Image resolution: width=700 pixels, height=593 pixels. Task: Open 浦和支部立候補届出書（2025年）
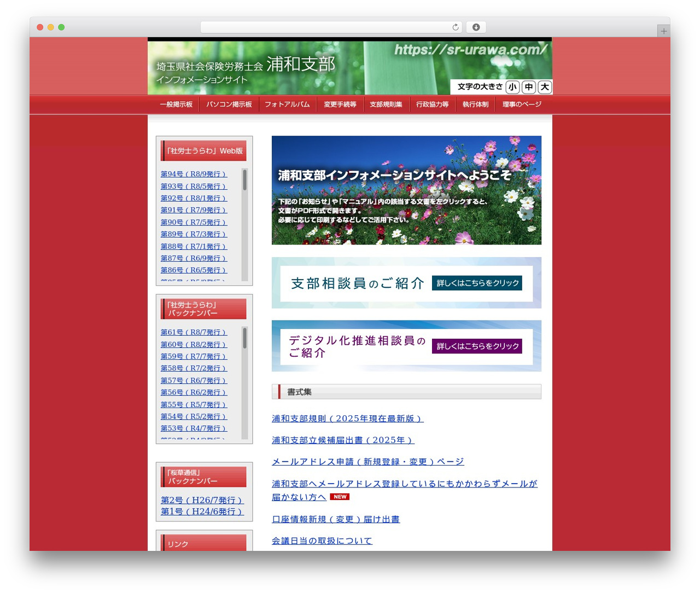[343, 440]
